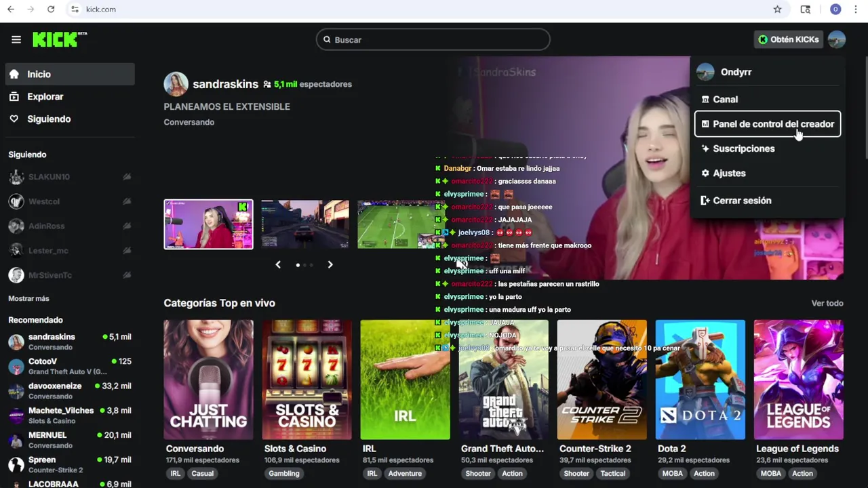Click the browser profile icon

click(835, 9)
